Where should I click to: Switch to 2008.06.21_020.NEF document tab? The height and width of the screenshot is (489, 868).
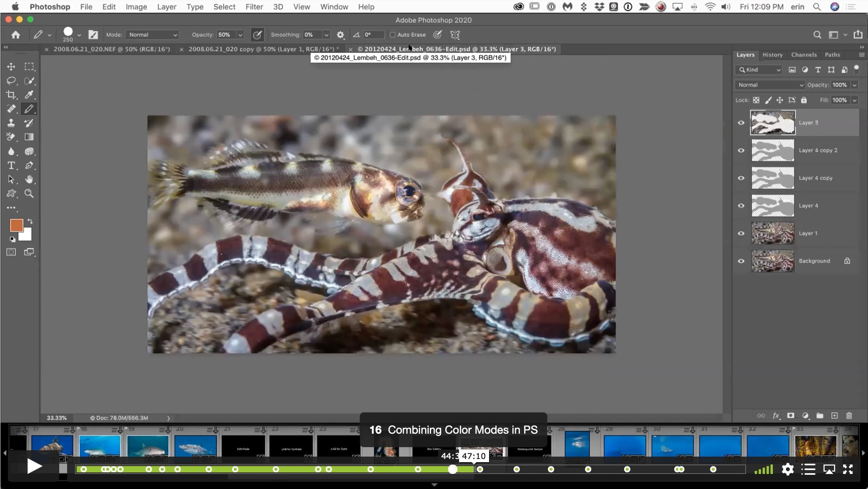click(x=112, y=49)
